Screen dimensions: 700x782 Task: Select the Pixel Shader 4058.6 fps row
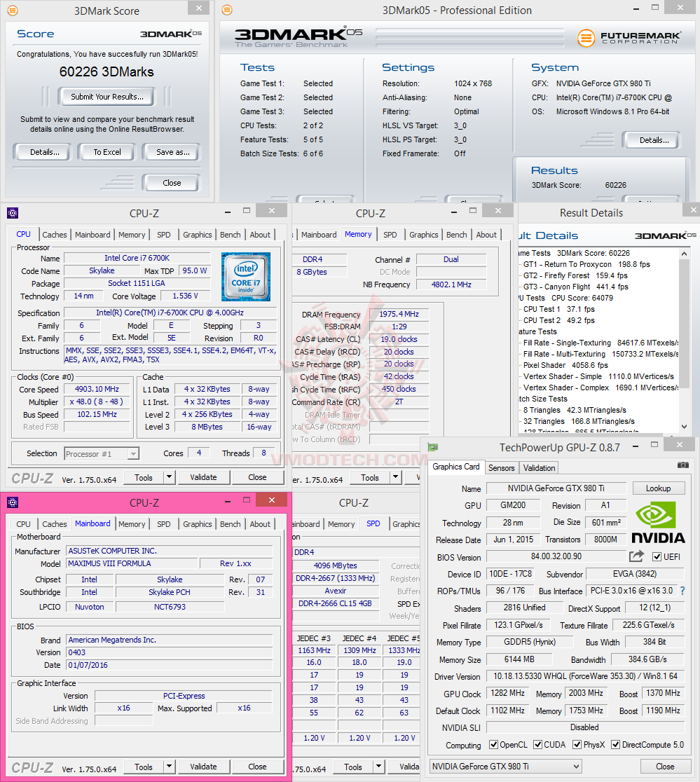pyautogui.click(x=565, y=365)
